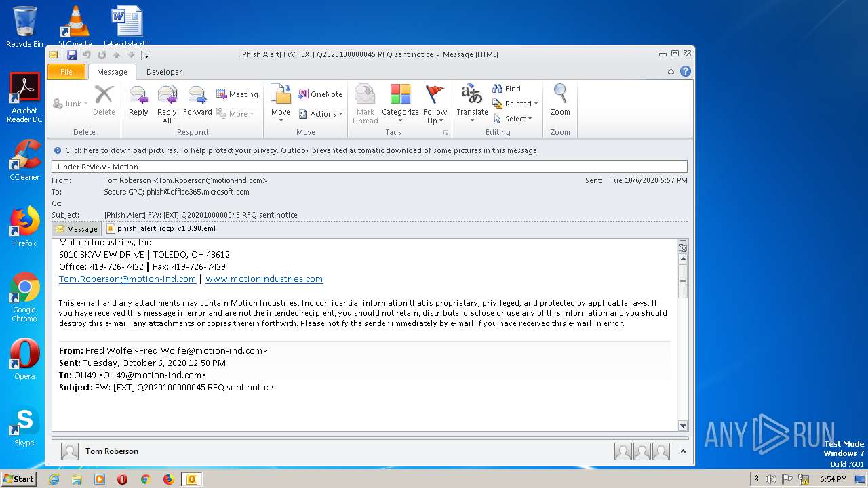868x488 pixels.
Task: Click the Outlook Help question mark icon
Action: [686, 71]
